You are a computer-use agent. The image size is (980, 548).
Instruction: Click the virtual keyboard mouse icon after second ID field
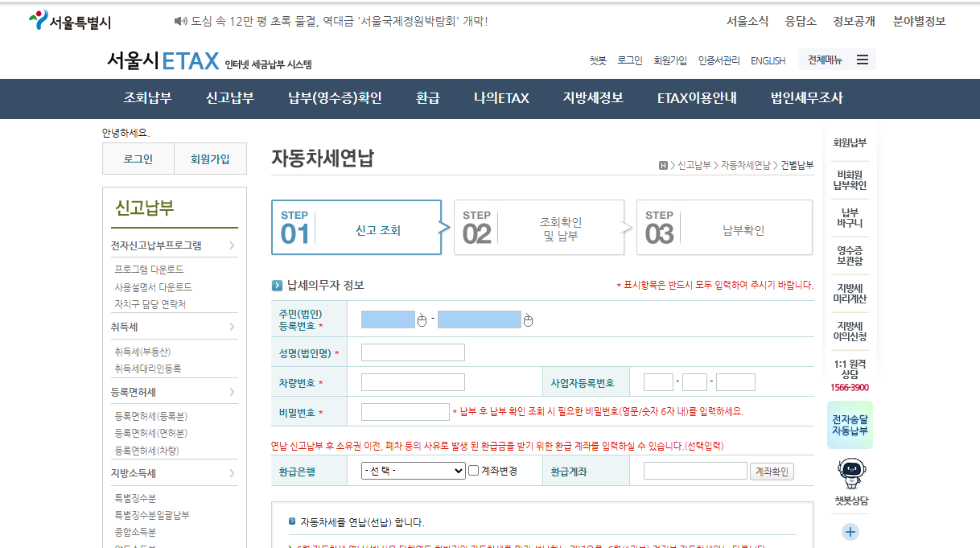528,320
